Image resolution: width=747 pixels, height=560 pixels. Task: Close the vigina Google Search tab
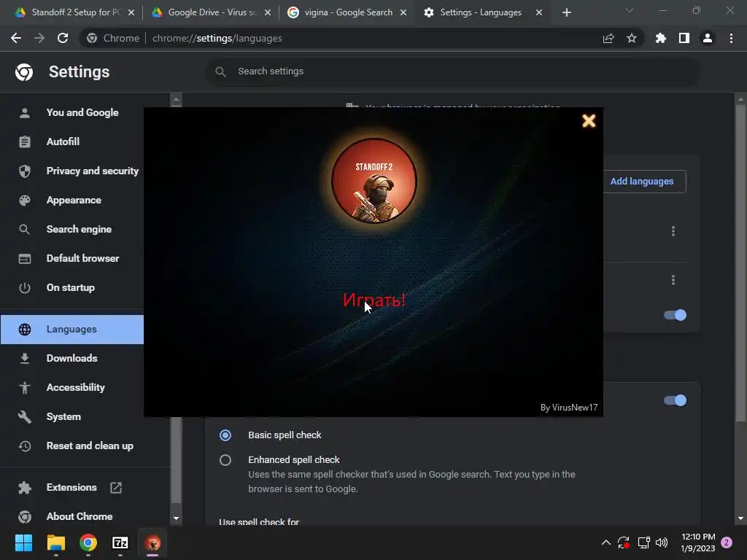pyautogui.click(x=403, y=12)
